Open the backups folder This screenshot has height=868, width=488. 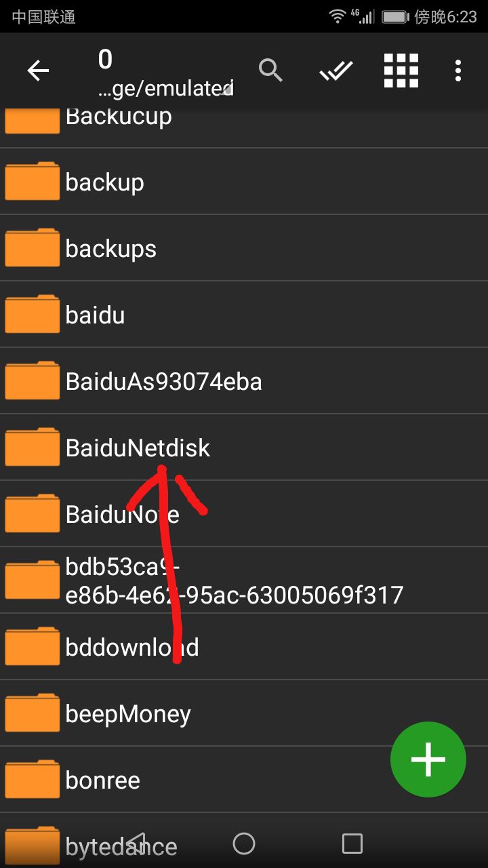pyautogui.click(x=244, y=248)
